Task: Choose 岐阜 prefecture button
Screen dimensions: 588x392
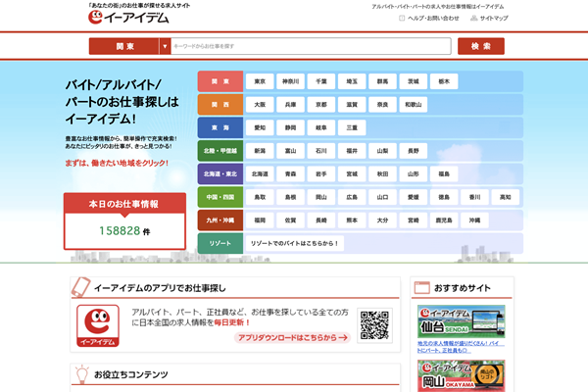Action: click(x=321, y=127)
